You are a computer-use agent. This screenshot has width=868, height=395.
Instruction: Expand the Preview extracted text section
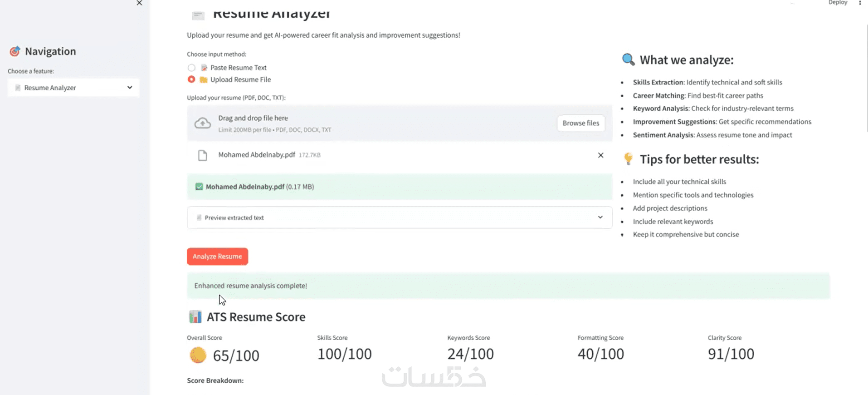[399, 217]
